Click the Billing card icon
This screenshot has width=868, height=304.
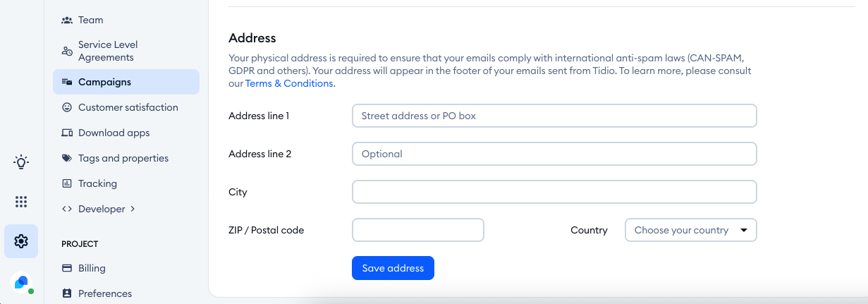pos(67,268)
